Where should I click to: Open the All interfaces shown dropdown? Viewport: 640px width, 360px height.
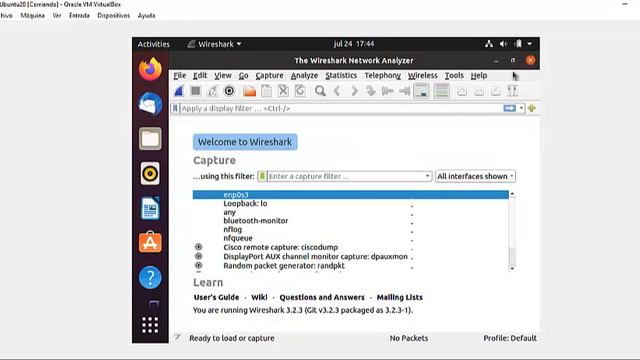pyautogui.click(x=475, y=176)
